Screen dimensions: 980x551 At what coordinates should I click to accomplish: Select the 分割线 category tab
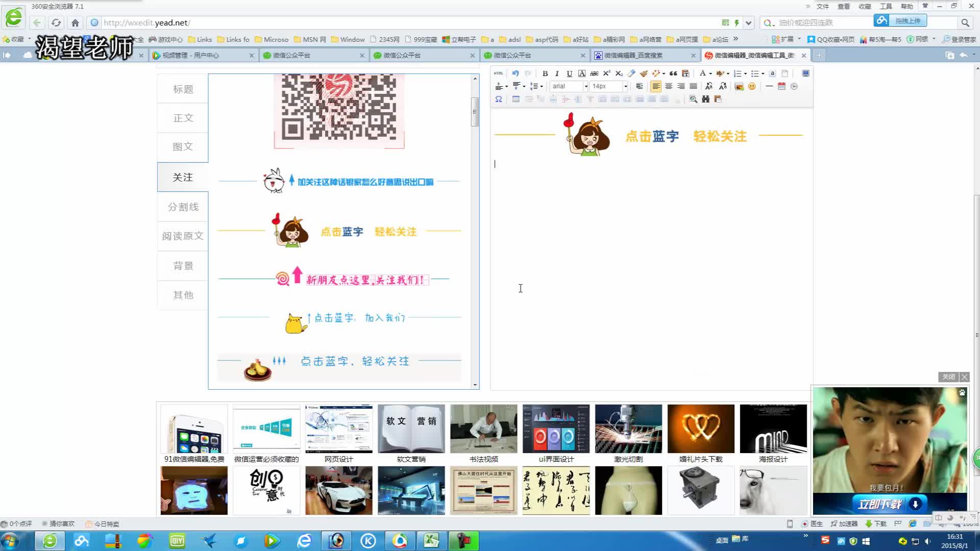pos(183,207)
